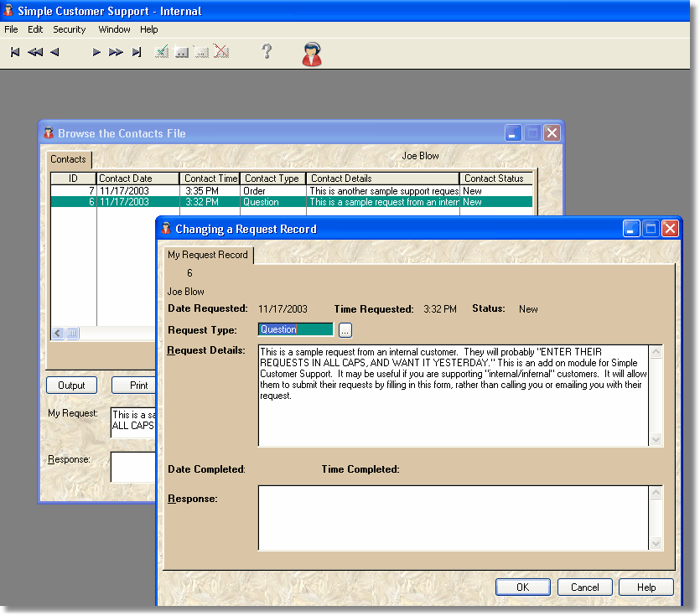Viewport: 700px width, 616px height.
Task: Click the Contact Time column header
Action: coord(210,179)
